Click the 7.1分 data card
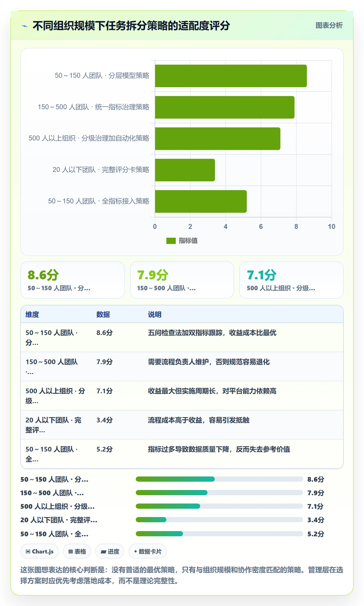This screenshot has width=364, height=606. click(x=291, y=280)
